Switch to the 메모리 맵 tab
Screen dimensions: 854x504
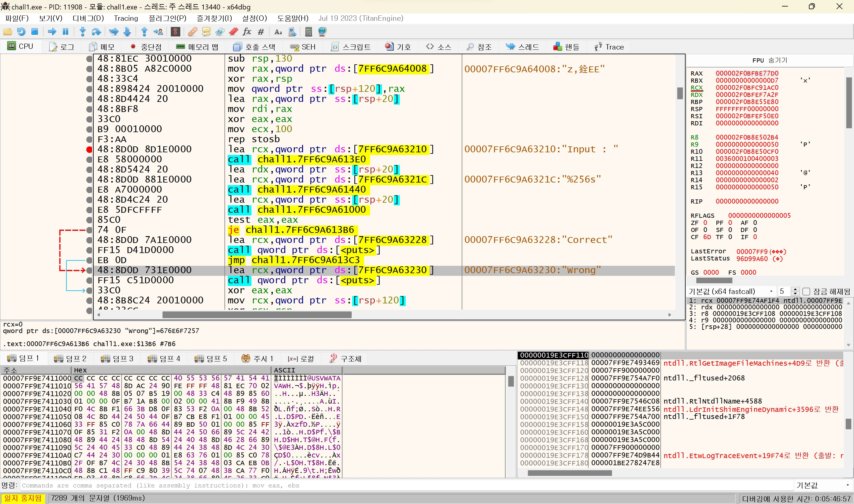(x=197, y=47)
